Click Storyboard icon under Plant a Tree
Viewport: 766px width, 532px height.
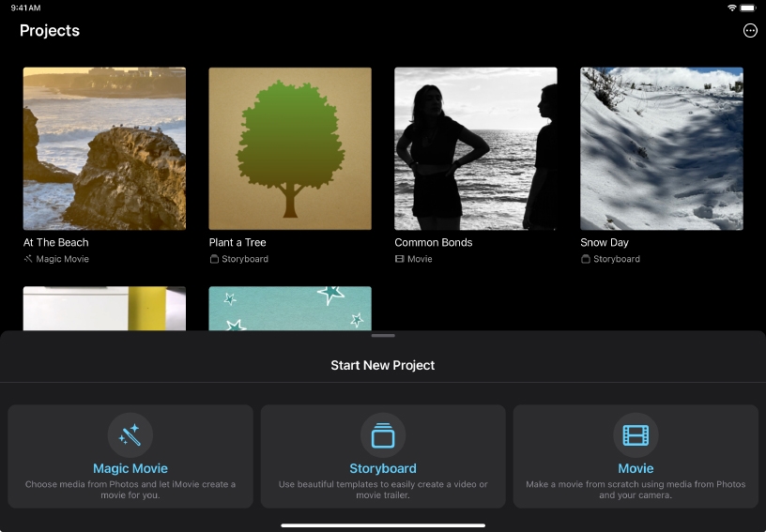pos(214,259)
